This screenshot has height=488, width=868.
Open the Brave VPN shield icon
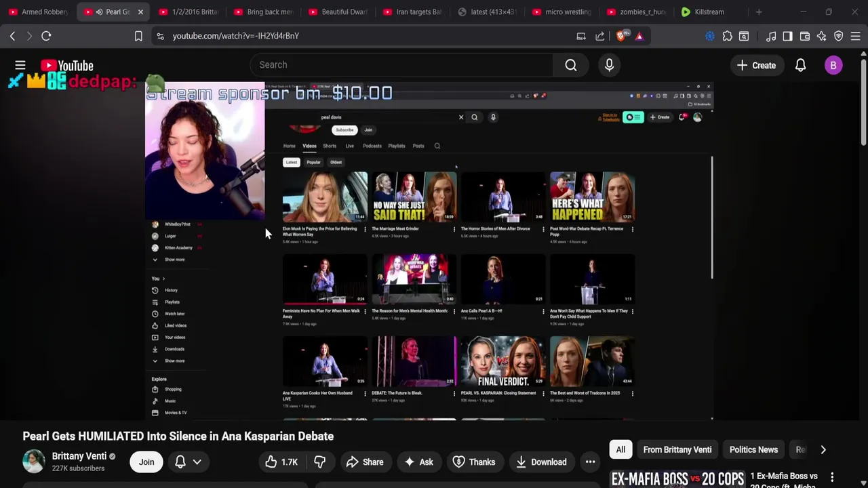839,36
